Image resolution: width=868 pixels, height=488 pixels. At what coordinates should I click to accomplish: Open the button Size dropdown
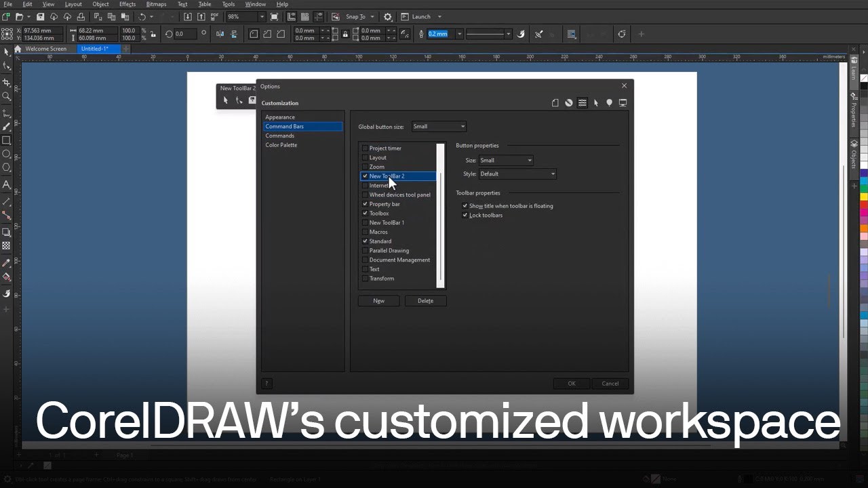[x=506, y=161]
